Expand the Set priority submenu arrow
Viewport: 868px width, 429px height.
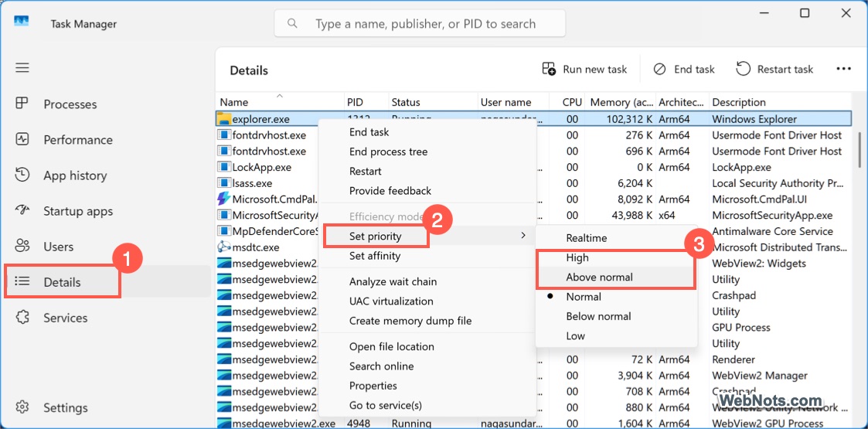click(523, 236)
